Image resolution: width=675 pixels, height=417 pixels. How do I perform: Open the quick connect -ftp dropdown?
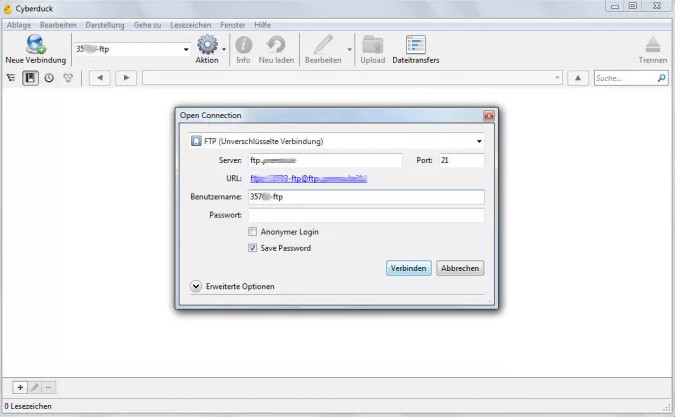pos(186,49)
